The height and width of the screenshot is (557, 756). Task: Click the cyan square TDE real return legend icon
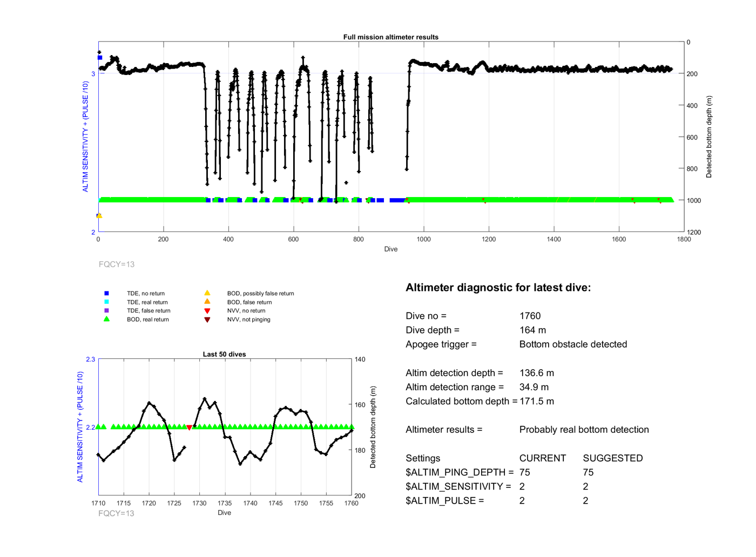[x=106, y=302]
